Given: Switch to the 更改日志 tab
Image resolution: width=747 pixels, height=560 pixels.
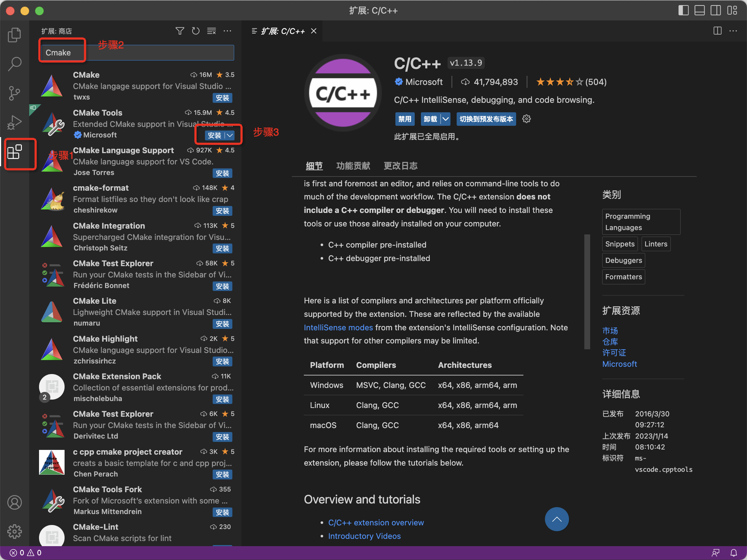Looking at the screenshot, I should coord(400,166).
